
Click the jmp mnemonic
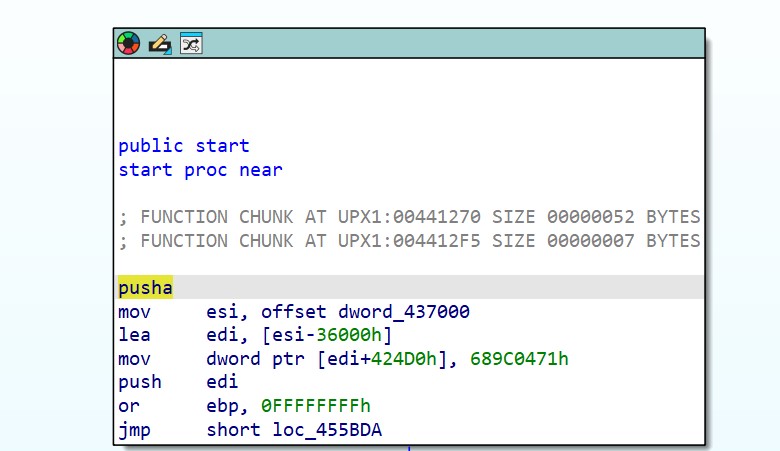click(134, 430)
